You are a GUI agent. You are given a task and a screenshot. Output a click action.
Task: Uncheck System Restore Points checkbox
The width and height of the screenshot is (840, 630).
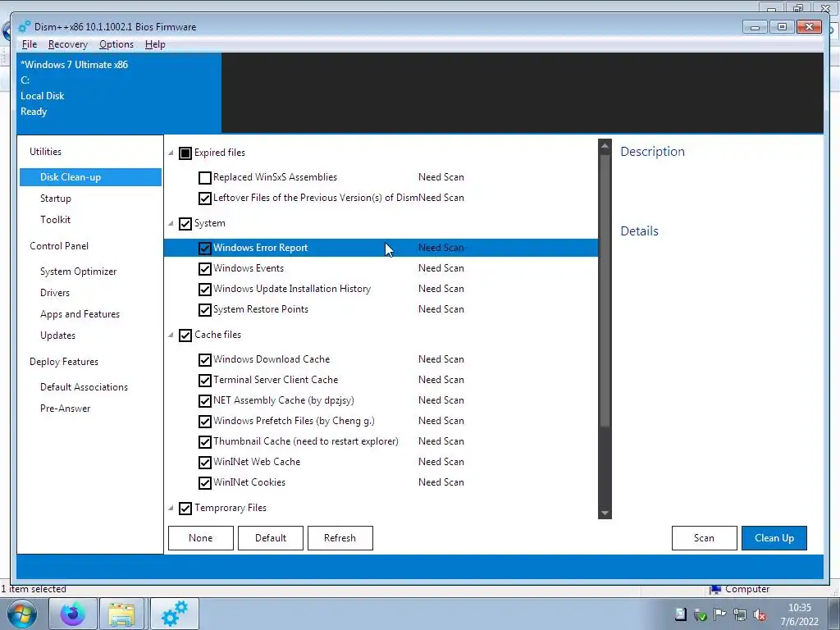coord(204,309)
